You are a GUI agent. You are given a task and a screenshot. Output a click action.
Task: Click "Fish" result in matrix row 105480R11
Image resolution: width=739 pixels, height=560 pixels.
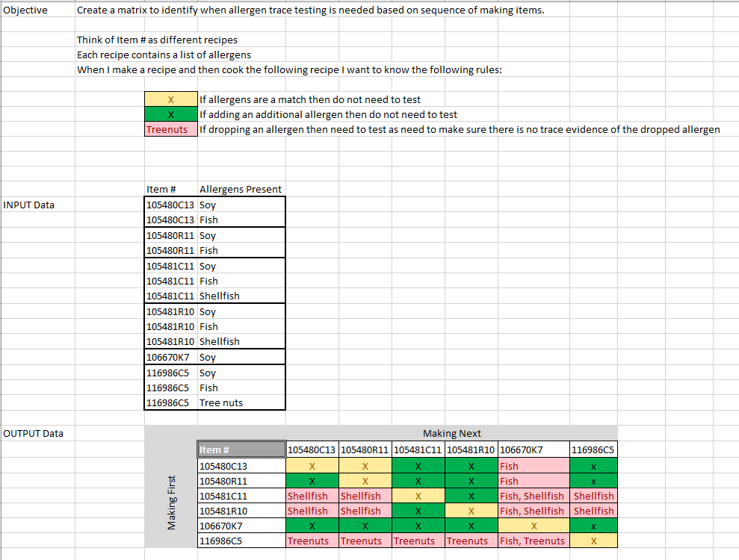pos(534,481)
